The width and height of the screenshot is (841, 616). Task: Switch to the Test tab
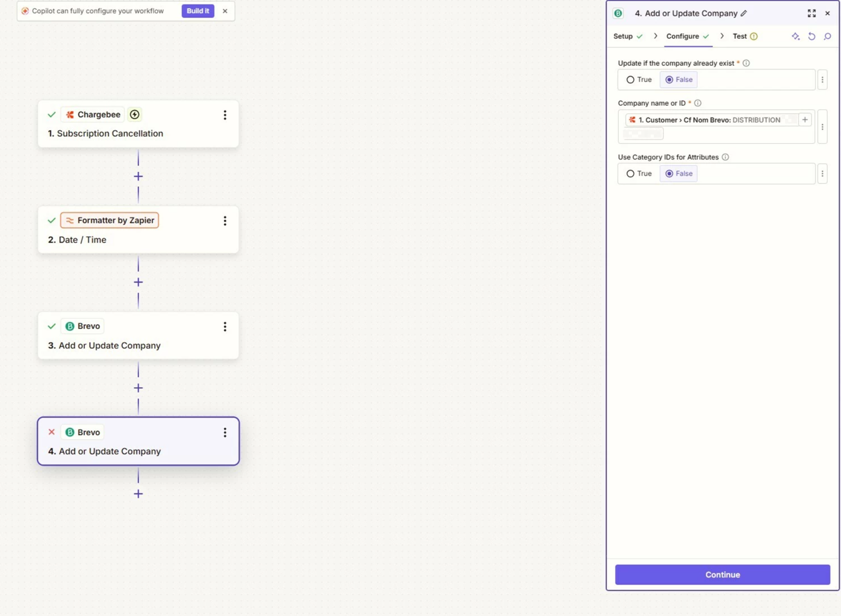(x=745, y=36)
